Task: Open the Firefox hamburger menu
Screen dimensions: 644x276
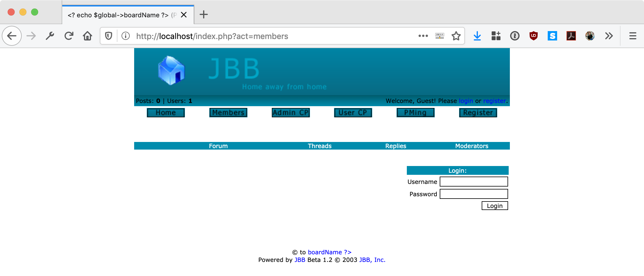Action: click(x=633, y=36)
